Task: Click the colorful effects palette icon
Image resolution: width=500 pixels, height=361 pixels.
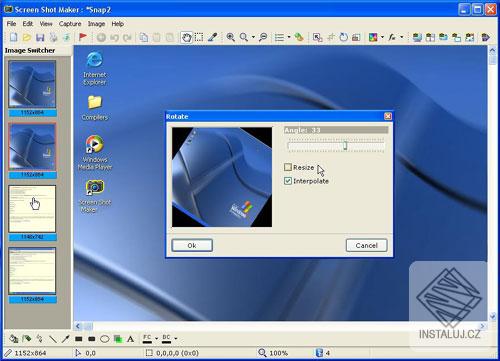Action: pyautogui.click(x=373, y=37)
